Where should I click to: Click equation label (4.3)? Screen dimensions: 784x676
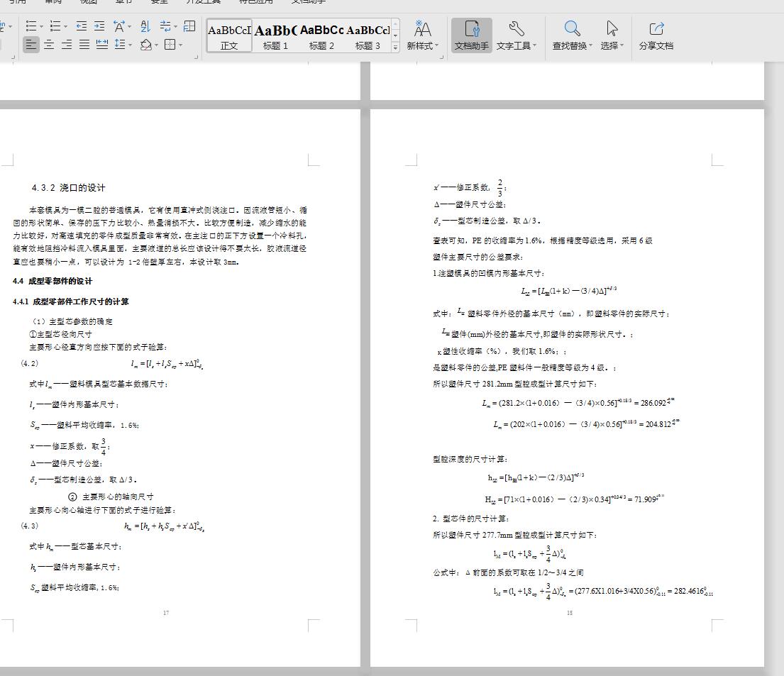tap(29, 526)
